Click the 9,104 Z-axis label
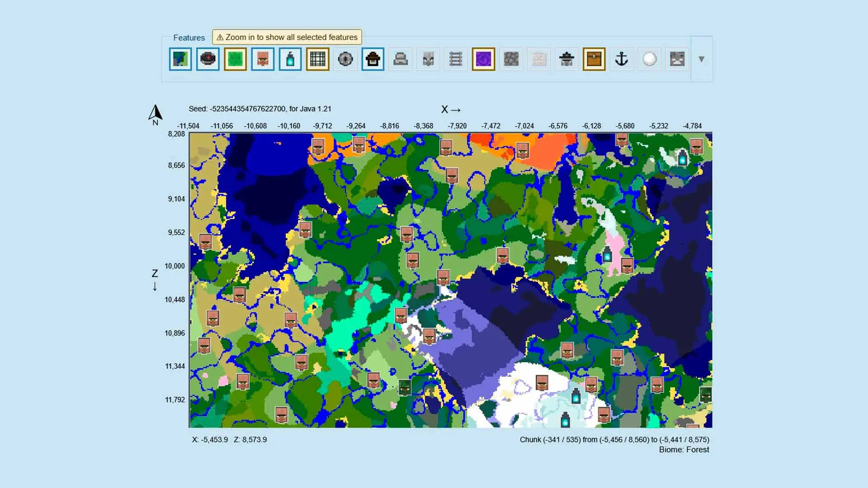 point(176,199)
